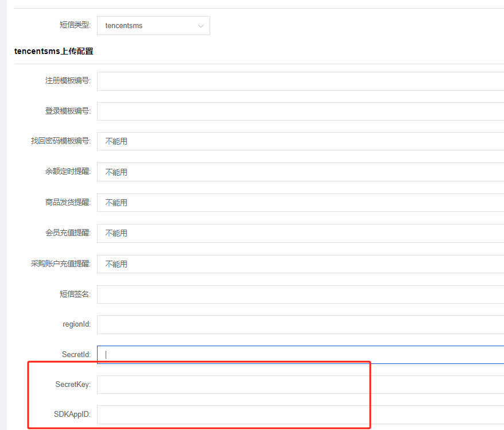Click the SecretKey field label
This screenshot has width=504, height=430.
tap(73, 385)
